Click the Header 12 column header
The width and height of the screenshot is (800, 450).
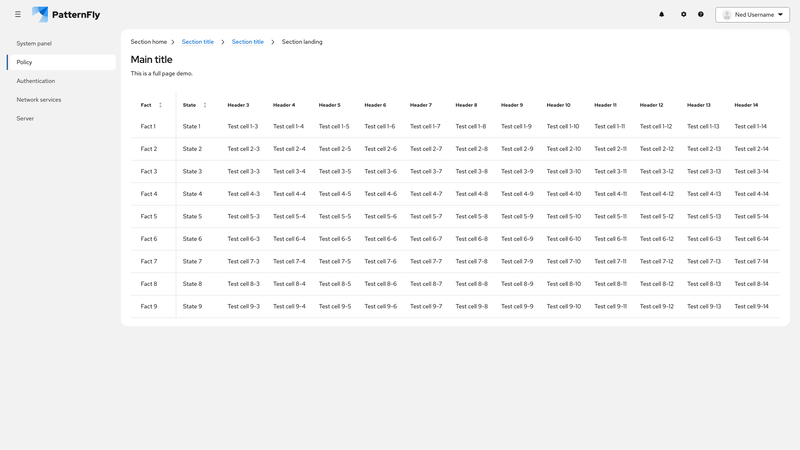click(x=652, y=105)
